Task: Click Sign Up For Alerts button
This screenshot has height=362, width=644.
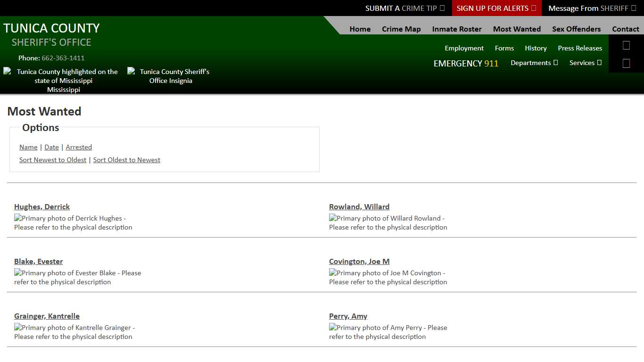Action: tap(496, 8)
